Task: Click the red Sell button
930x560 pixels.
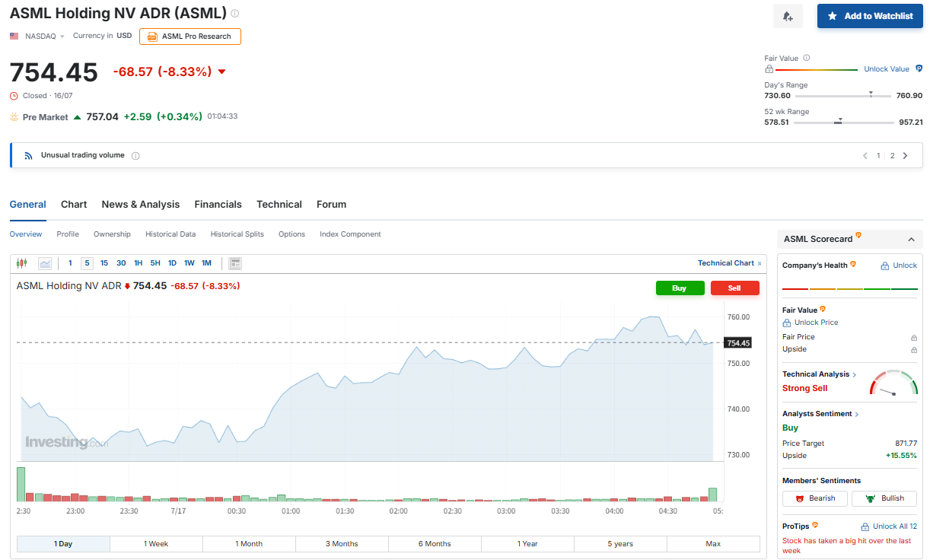Action: 734,288
